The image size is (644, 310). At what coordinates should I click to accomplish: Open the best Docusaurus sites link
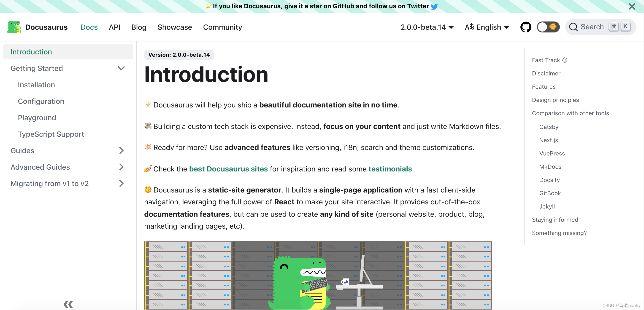tap(228, 169)
